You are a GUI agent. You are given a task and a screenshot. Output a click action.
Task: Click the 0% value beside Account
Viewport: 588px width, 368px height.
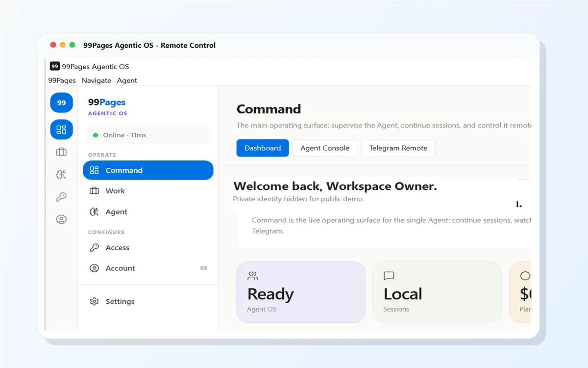pos(204,268)
